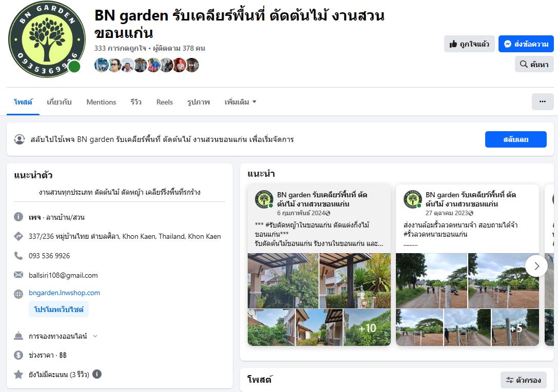Open the +10 photos thumbnail

[367, 327]
